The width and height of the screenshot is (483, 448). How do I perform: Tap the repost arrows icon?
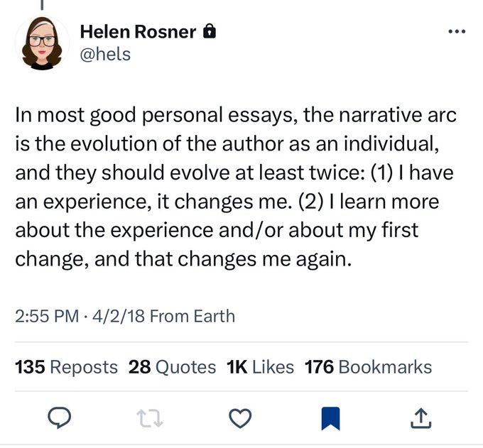150,418
